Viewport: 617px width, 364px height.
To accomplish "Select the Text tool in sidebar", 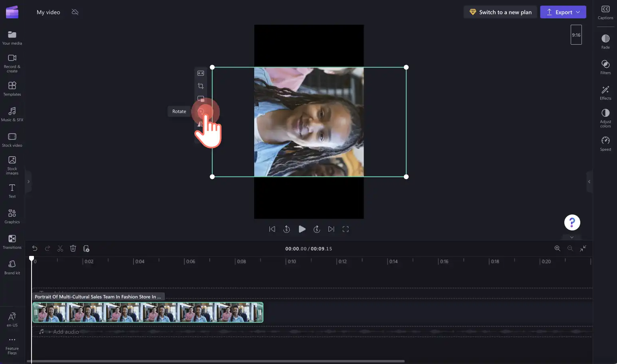I will click(12, 191).
